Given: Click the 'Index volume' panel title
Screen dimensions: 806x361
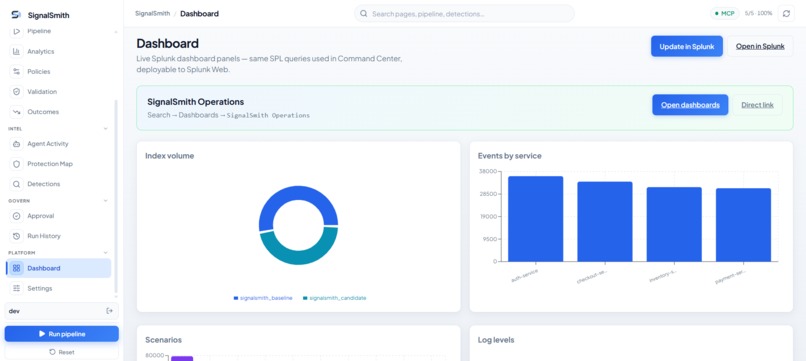Looking at the screenshot, I should click(x=170, y=156).
